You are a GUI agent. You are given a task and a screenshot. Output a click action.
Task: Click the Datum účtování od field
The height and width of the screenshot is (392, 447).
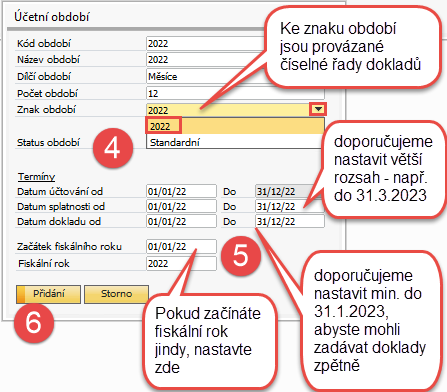[181, 191]
